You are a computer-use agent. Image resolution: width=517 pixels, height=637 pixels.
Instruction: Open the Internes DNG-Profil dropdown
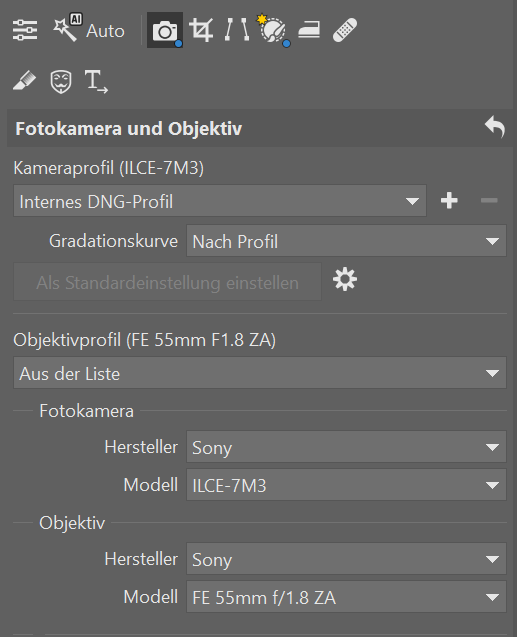pos(220,201)
